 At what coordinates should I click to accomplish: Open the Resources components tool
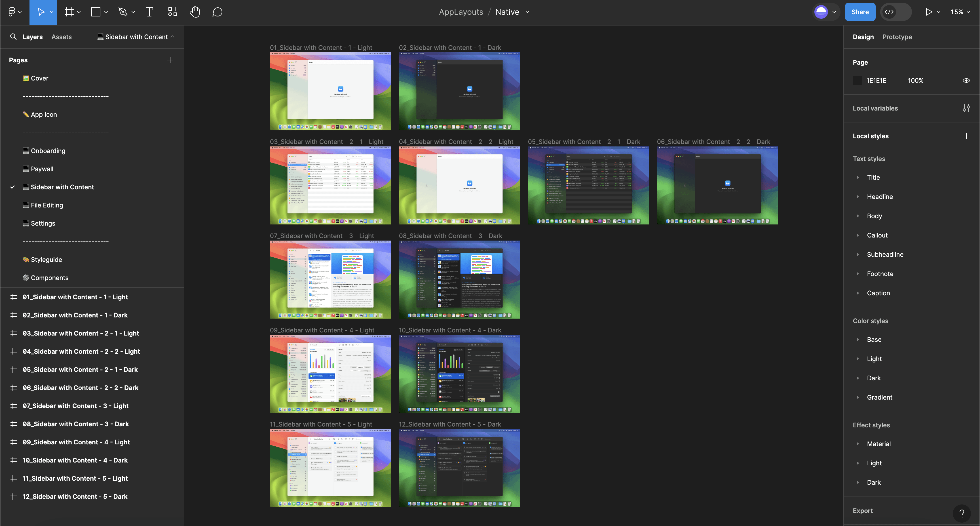[x=172, y=12]
